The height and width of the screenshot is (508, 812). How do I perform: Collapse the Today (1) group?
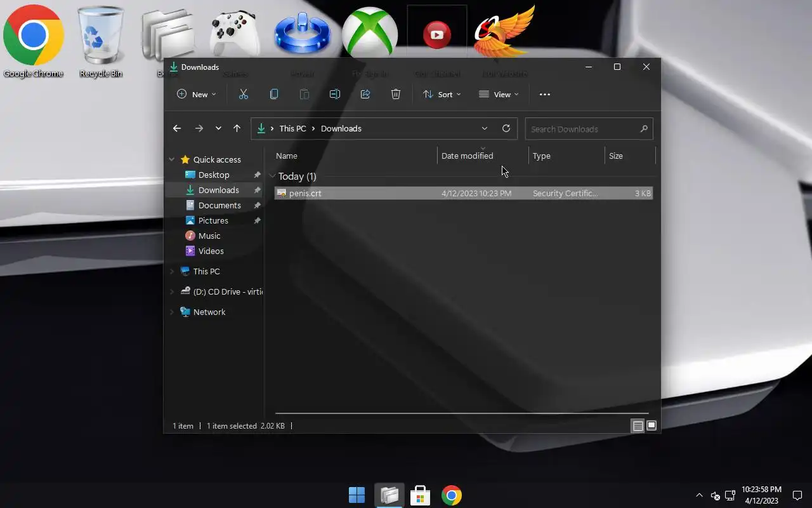272,176
